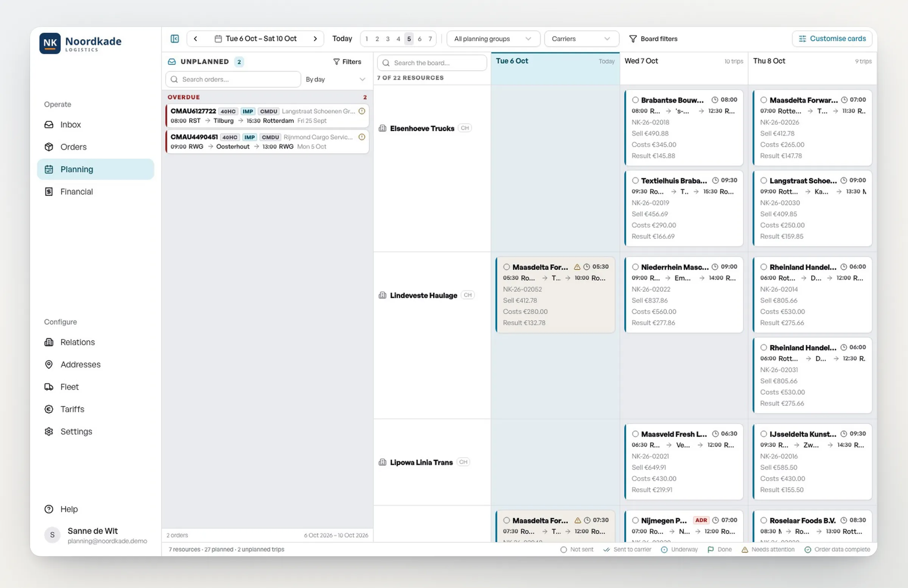The width and height of the screenshot is (908, 588).
Task: Open By day sorting dropdown
Action: pos(335,79)
